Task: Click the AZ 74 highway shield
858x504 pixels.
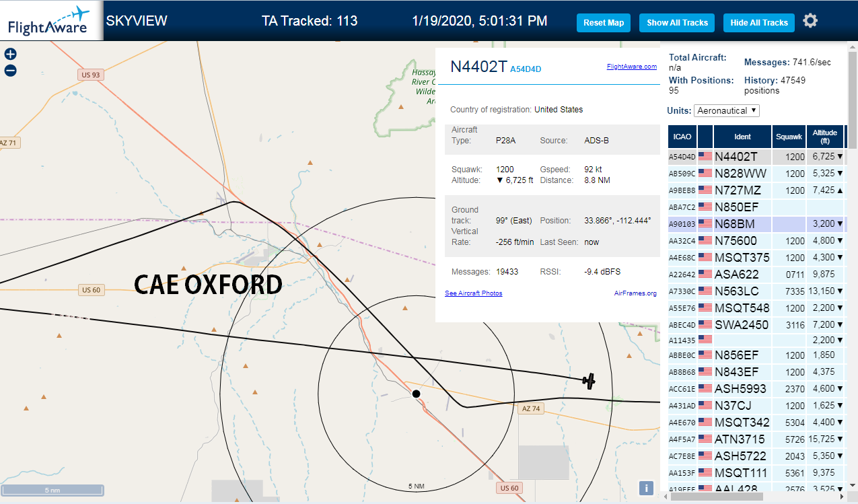Action: pos(531,408)
